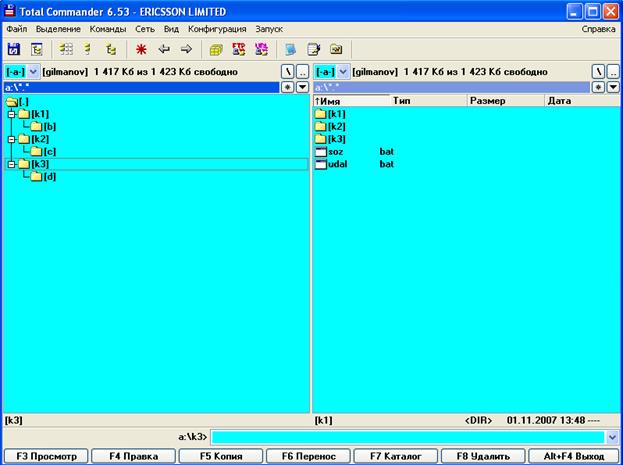Click the URL connect toolbar icon
The width and height of the screenshot is (623, 465).
261,49
